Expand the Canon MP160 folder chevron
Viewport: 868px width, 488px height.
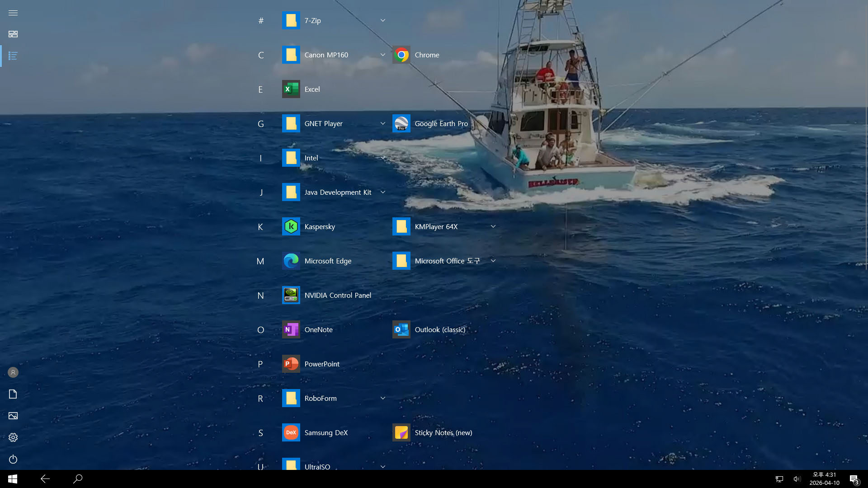pos(383,55)
